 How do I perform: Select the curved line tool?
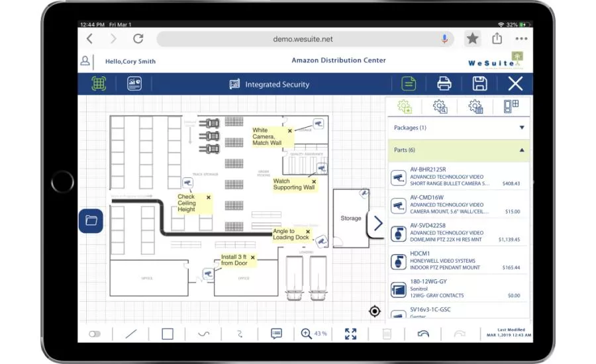(x=204, y=334)
